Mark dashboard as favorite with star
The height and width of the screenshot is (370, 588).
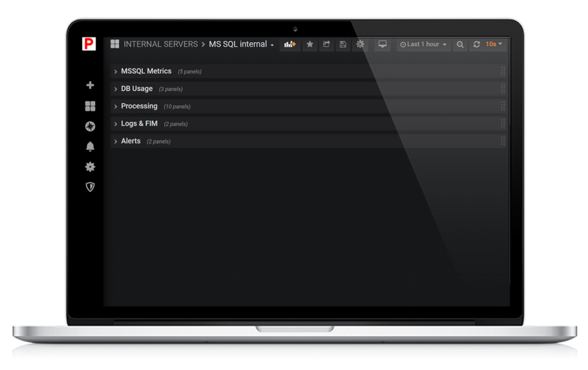[310, 44]
